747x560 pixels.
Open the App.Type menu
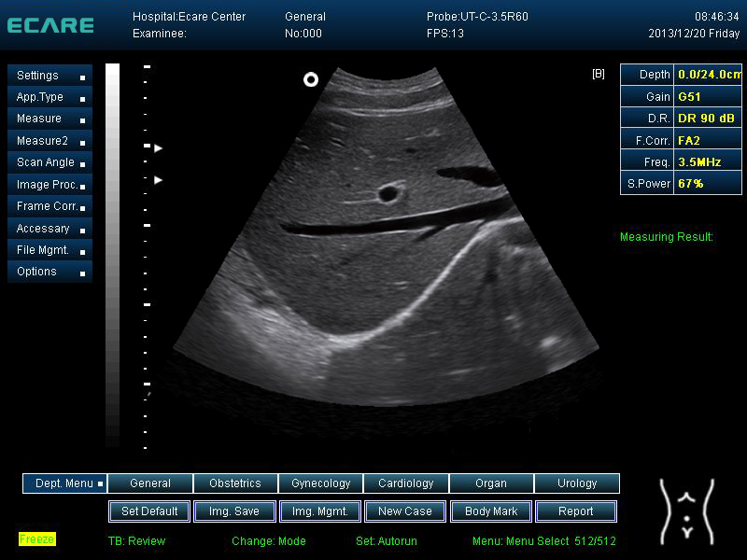coord(50,97)
